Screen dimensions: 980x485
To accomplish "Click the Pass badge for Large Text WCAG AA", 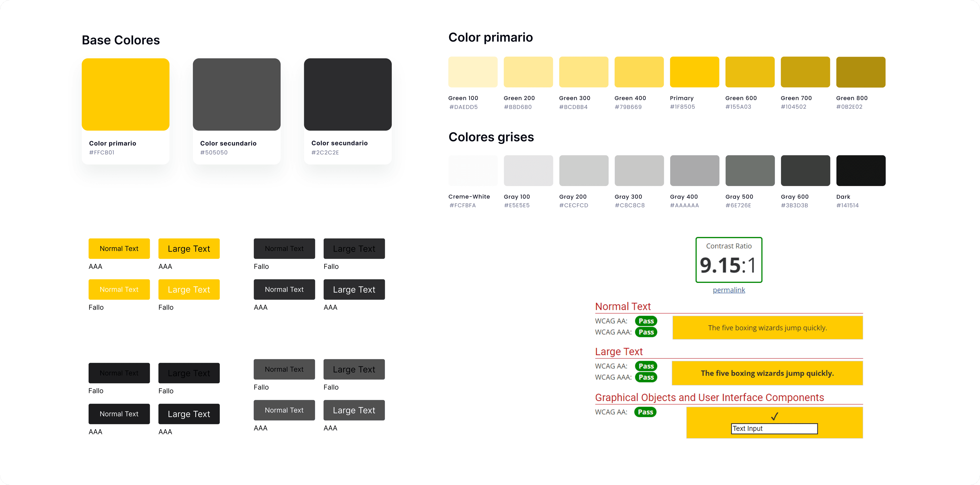I will click(646, 366).
